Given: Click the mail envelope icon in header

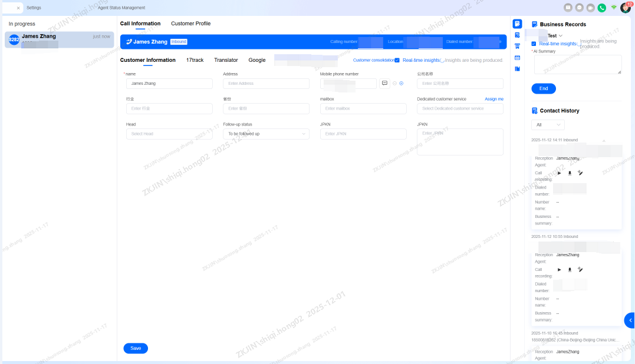Looking at the screenshot, I should (x=568, y=8).
